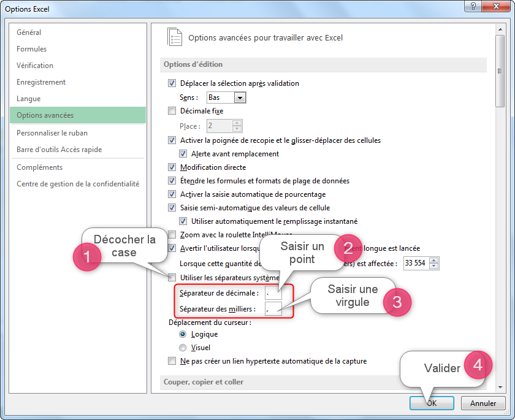Toggle Étendre les formules et formats checkbox
The image size is (515, 420).
tap(172, 181)
